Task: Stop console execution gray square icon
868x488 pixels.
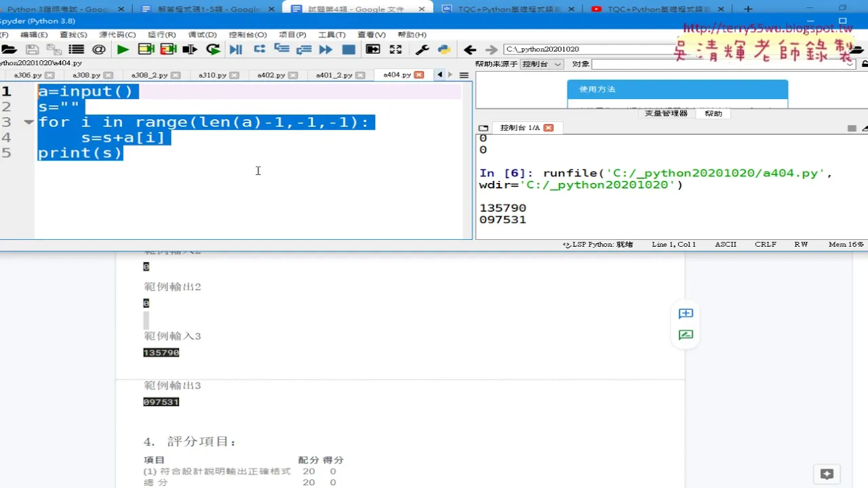Action: pos(852,128)
